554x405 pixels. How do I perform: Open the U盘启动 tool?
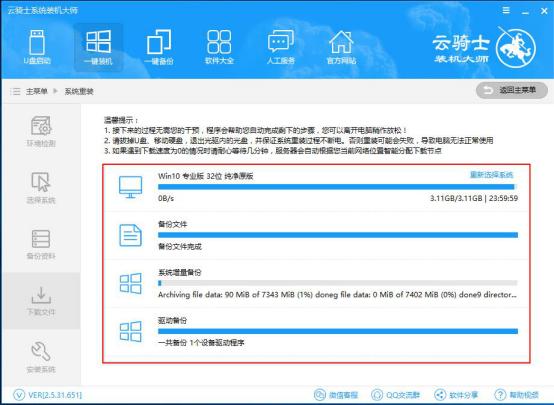(x=37, y=47)
